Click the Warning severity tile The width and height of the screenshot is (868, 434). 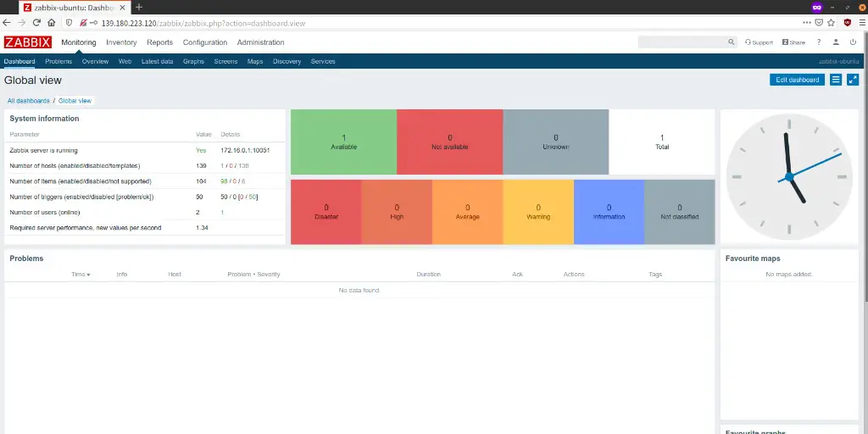coord(538,211)
